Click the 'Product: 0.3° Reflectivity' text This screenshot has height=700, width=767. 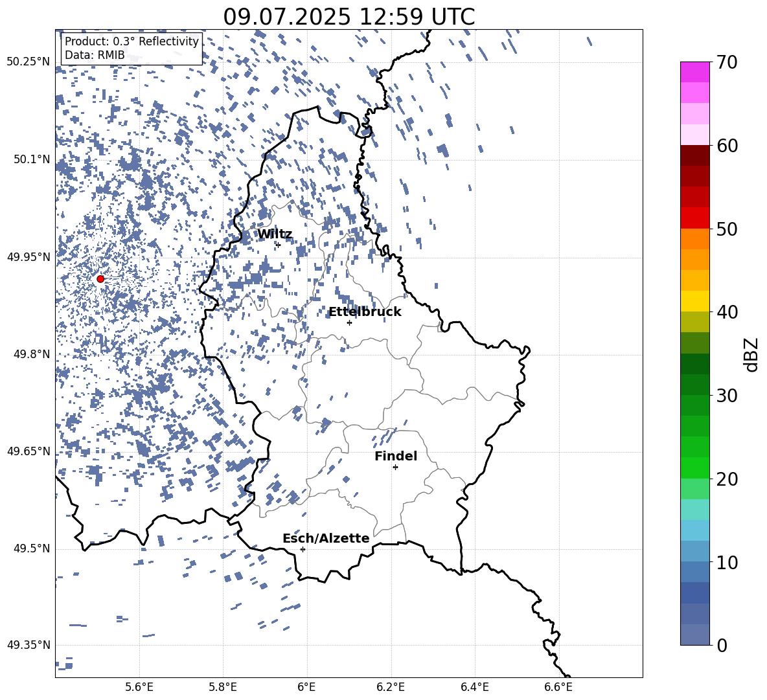coord(132,41)
